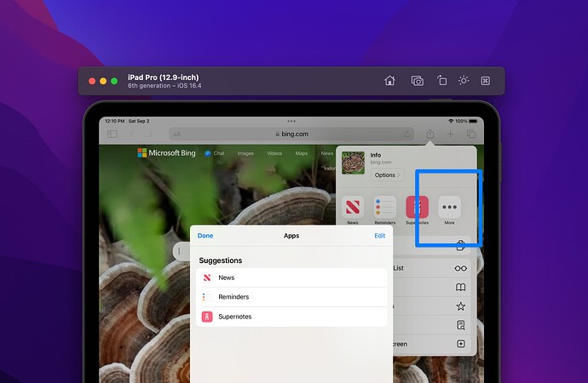Tap the More apps button

coord(449,207)
